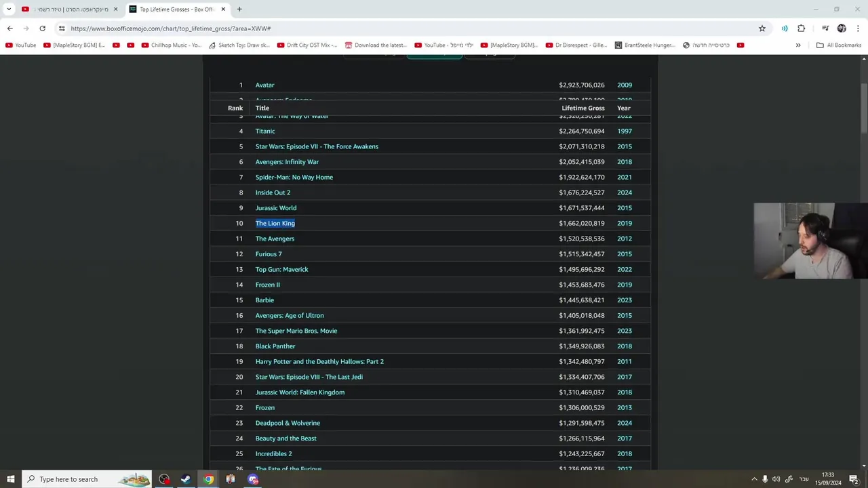Open the Chrome three-dot menu
868x488 pixels.
858,28
